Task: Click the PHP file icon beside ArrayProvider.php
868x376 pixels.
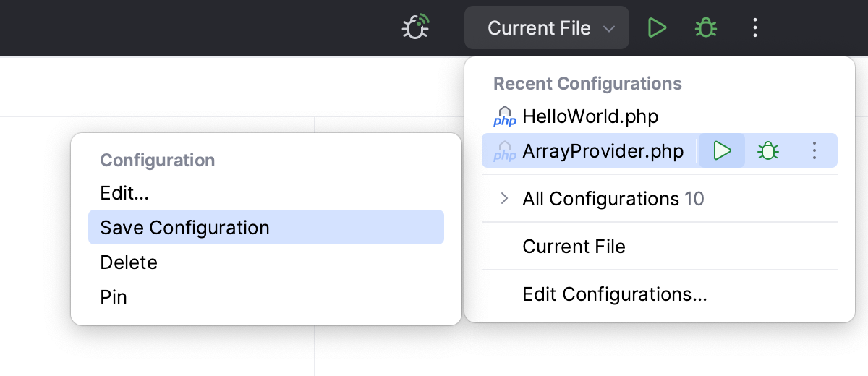Action: (504, 151)
